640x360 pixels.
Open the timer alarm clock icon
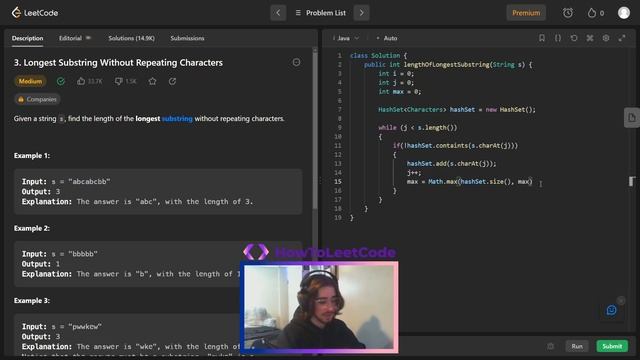pyautogui.click(x=568, y=13)
